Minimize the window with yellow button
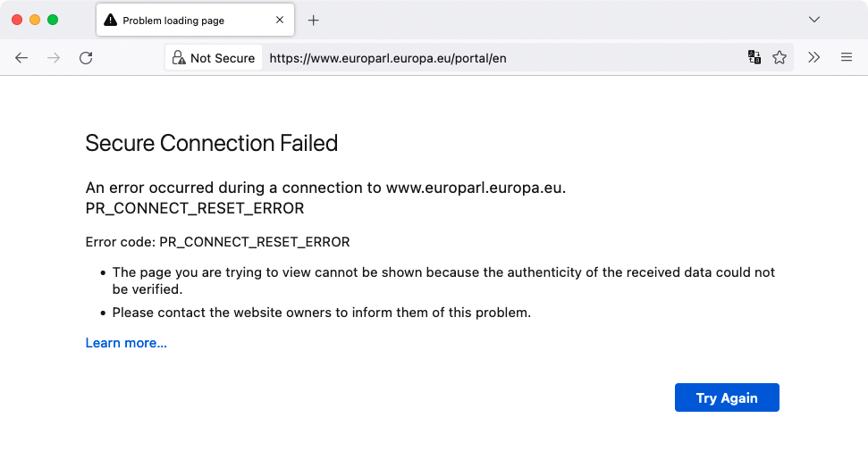868x468 pixels. [35, 20]
